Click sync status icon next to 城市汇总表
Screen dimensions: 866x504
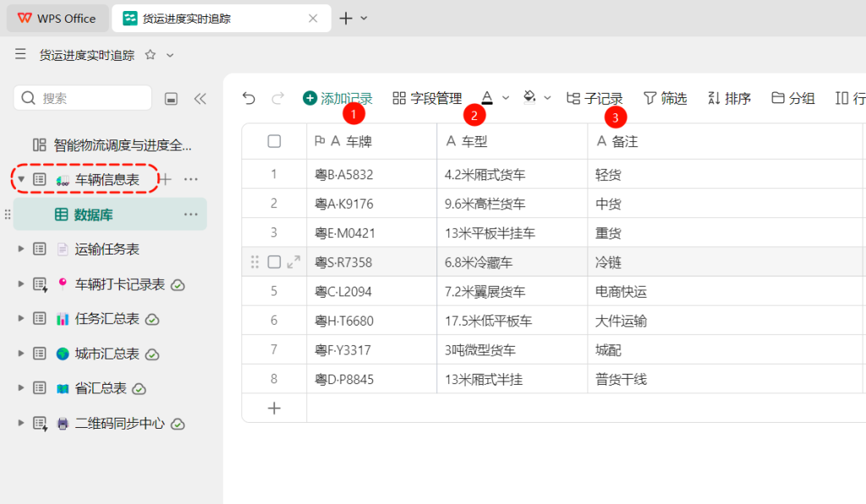[x=152, y=355]
